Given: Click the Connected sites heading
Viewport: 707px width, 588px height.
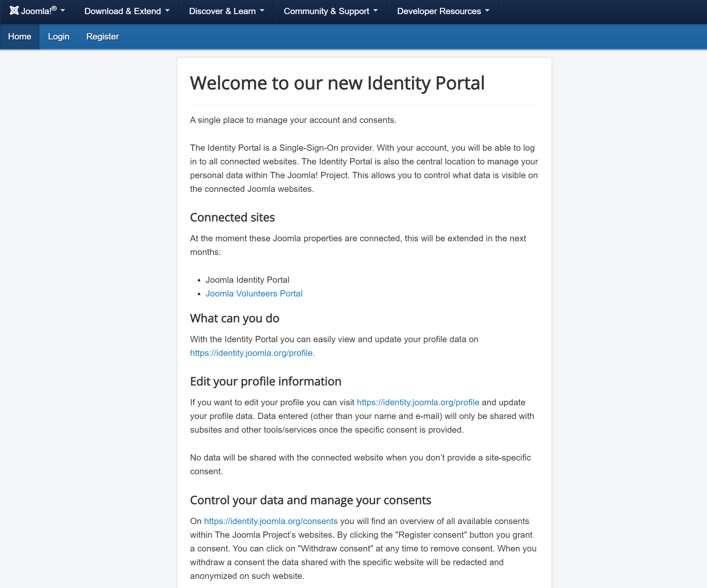Looking at the screenshot, I should [232, 218].
